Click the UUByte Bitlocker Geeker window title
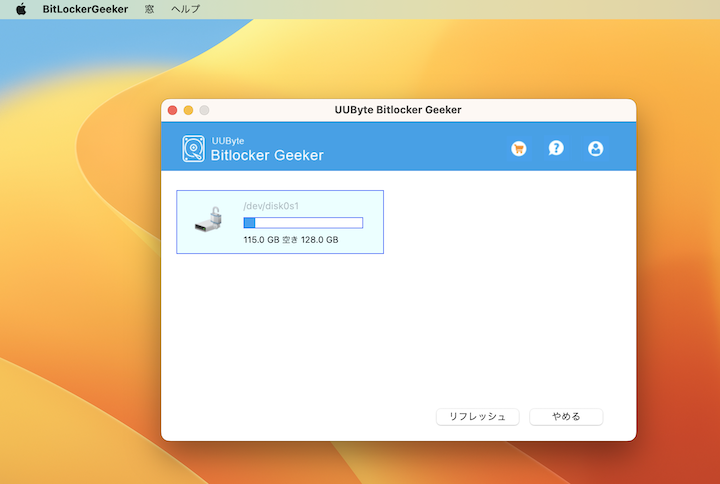720x484 pixels. (x=398, y=110)
